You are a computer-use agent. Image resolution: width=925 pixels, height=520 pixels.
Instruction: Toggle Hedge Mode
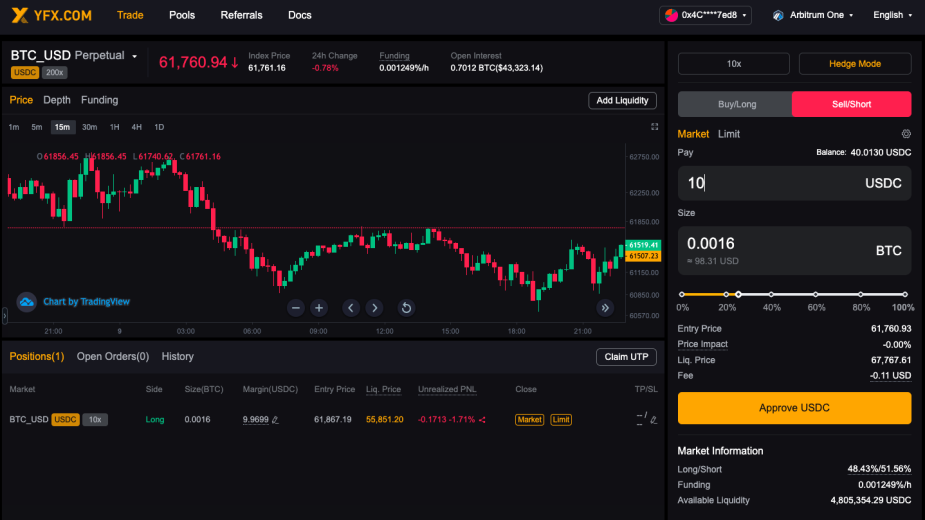coord(855,64)
